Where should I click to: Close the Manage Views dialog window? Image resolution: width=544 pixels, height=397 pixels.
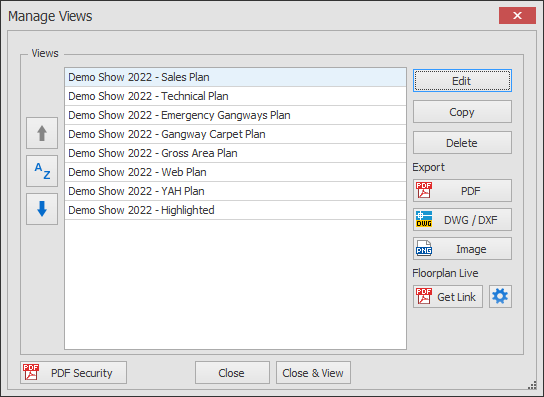[x=517, y=16]
